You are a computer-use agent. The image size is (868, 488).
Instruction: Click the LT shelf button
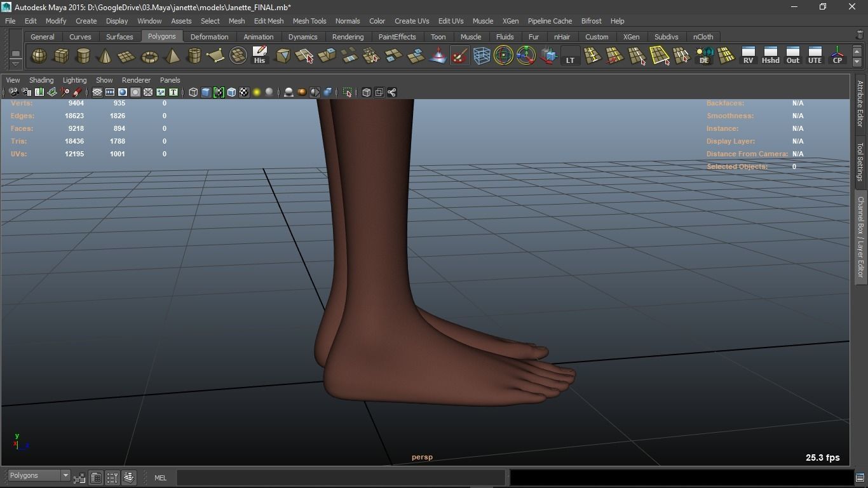pos(570,56)
